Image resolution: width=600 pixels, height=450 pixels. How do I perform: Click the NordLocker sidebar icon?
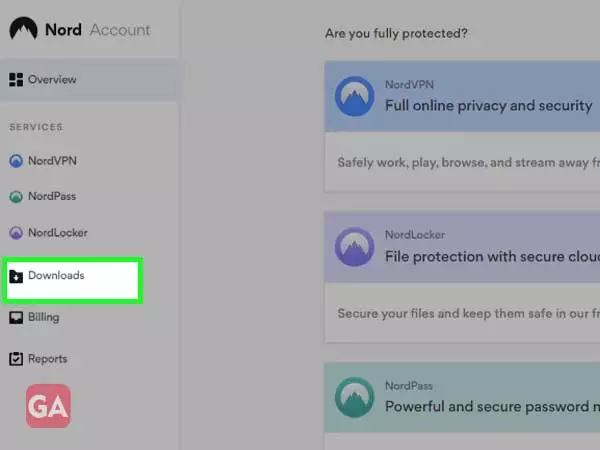[x=16, y=233]
